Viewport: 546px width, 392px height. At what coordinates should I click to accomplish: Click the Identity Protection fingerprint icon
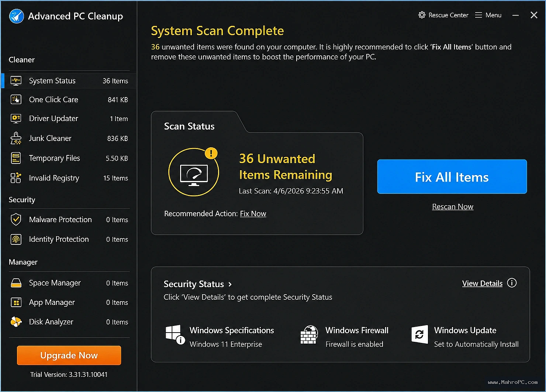[x=16, y=240]
